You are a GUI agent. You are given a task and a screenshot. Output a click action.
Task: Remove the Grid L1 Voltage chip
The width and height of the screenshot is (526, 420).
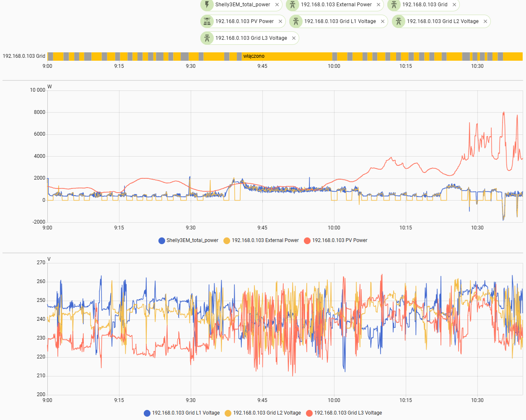(x=383, y=21)
